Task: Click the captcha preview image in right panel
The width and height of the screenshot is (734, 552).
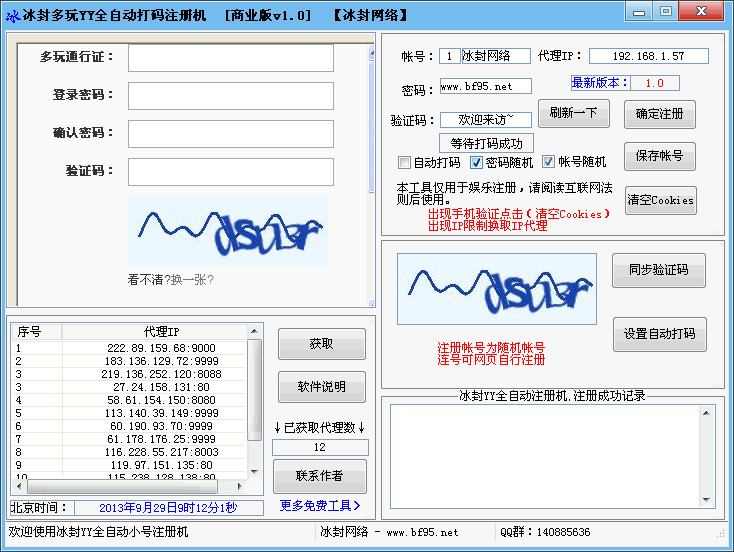Action: [x=497, y=289]
